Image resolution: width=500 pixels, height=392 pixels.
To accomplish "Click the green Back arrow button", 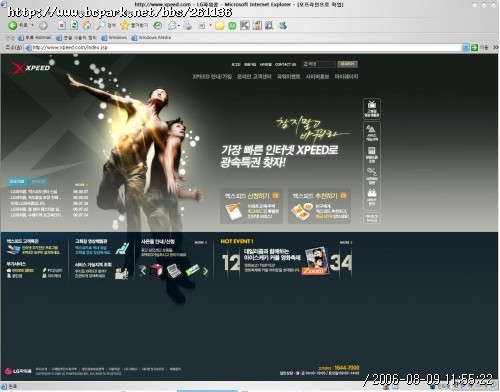I will click(x=13, y=25).
